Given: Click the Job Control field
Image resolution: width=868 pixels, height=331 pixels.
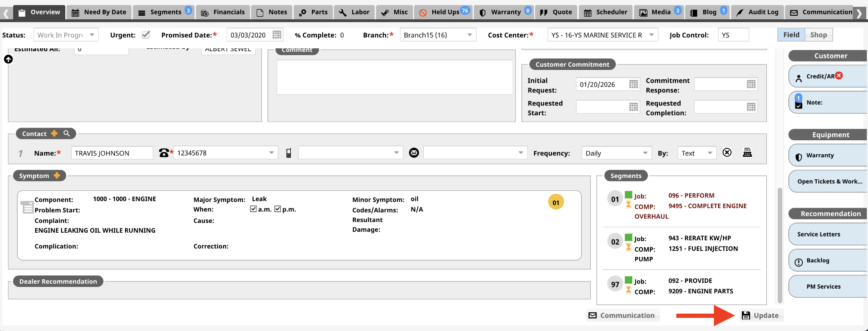Looking at the screenshot, I should (x=734, y=35).
